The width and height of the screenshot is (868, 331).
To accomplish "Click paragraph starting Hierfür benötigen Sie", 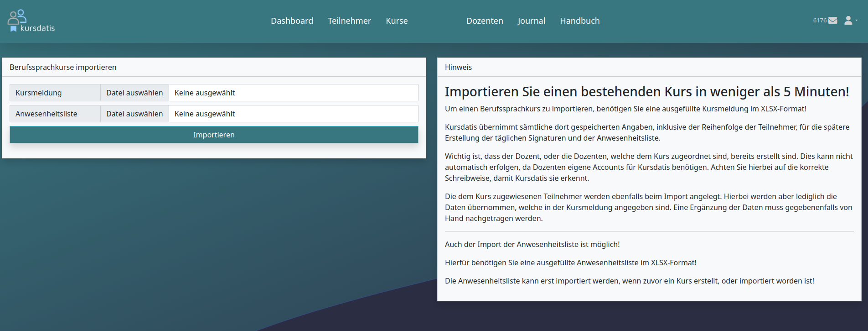I will pos(570,263).
